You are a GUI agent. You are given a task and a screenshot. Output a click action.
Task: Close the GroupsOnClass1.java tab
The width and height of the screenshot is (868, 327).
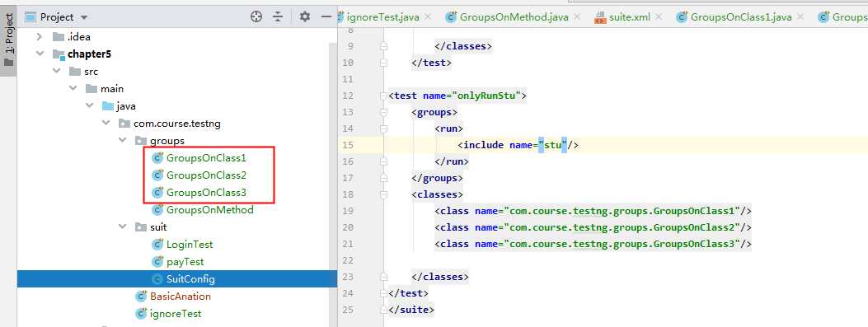800,17
